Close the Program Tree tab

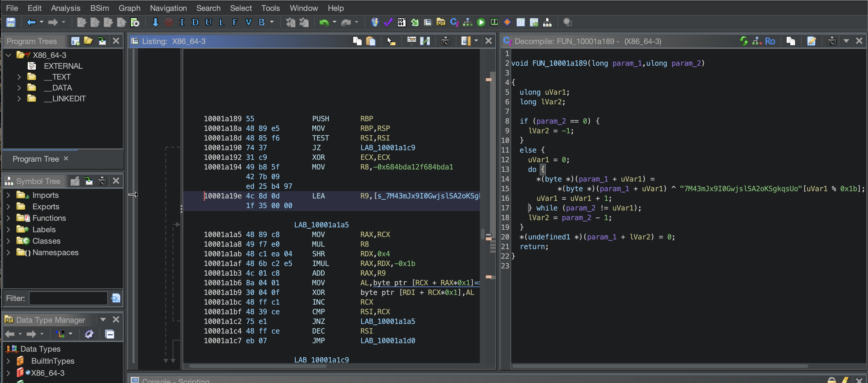(x=66, y=158)
